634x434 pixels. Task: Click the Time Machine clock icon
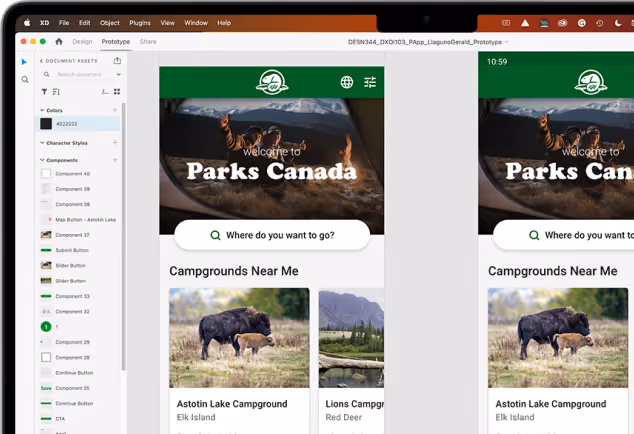(600, 23)
